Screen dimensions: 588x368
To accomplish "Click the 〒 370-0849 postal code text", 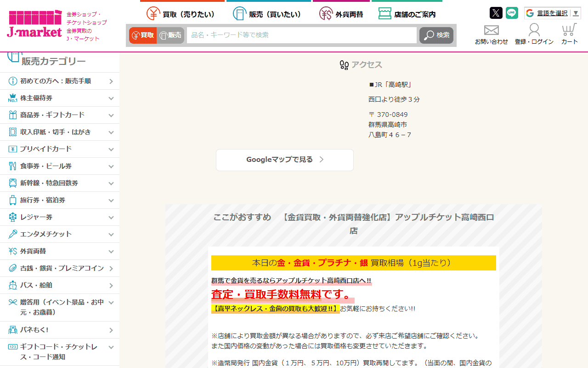I will click(388, 115).
